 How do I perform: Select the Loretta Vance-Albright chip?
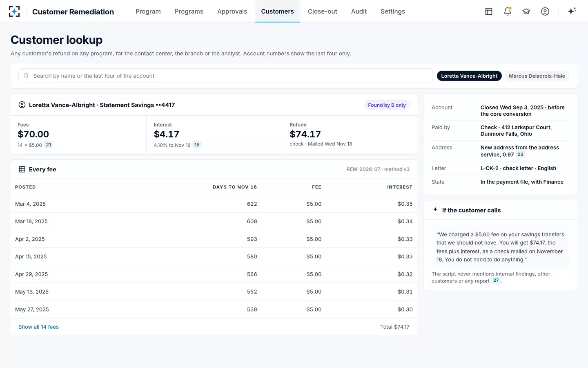[x=469, y=76]
